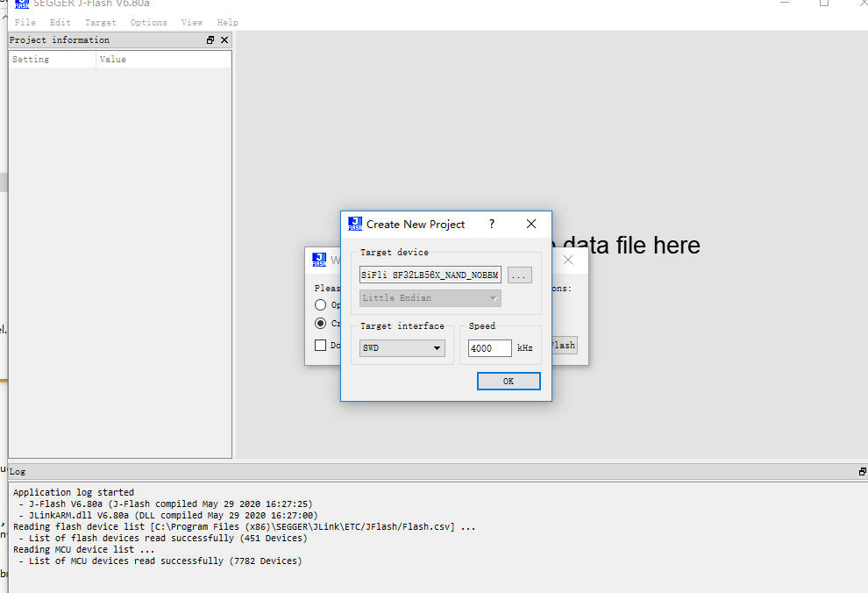868x593 pixels.
Task: Click the Target device name field
Action: point(430,275)
